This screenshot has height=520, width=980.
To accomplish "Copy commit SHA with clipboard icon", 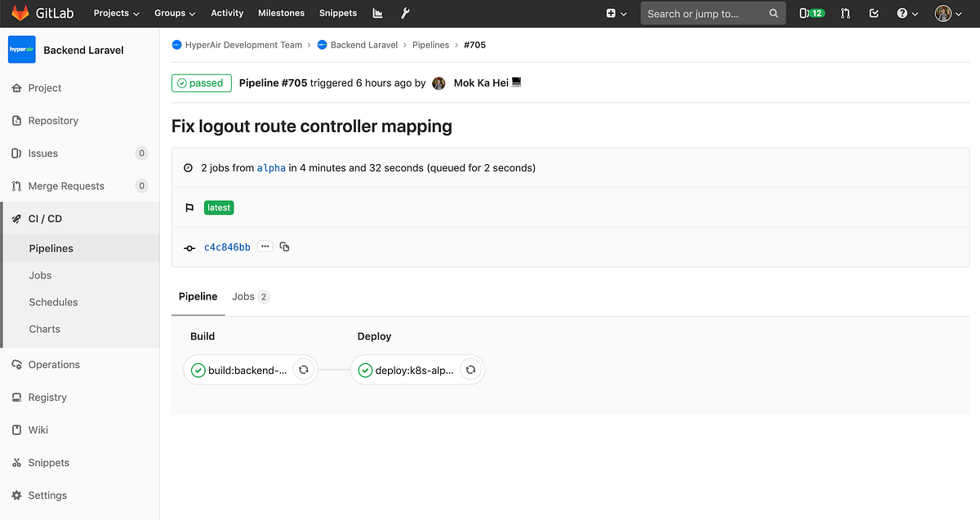I will (284, 247).
